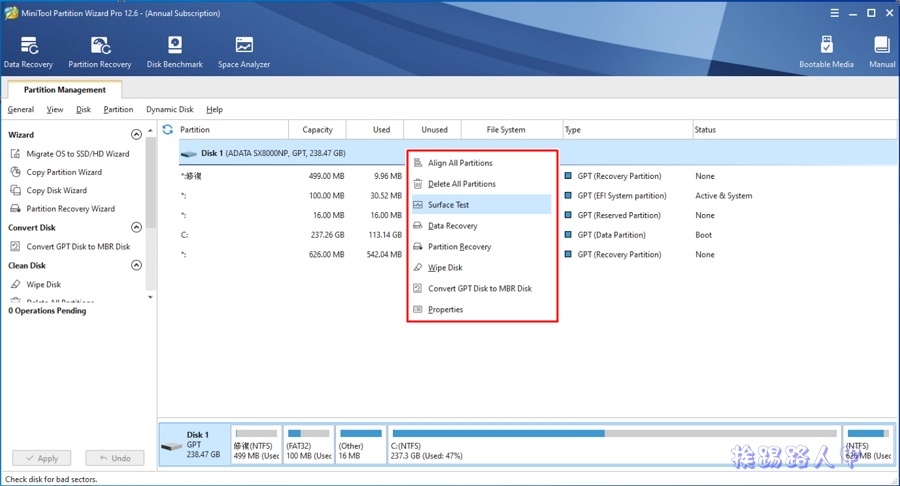Click the 16.00 MB reserved partition capacity
The width and height of the screenshot is (900, 486).
329,215
